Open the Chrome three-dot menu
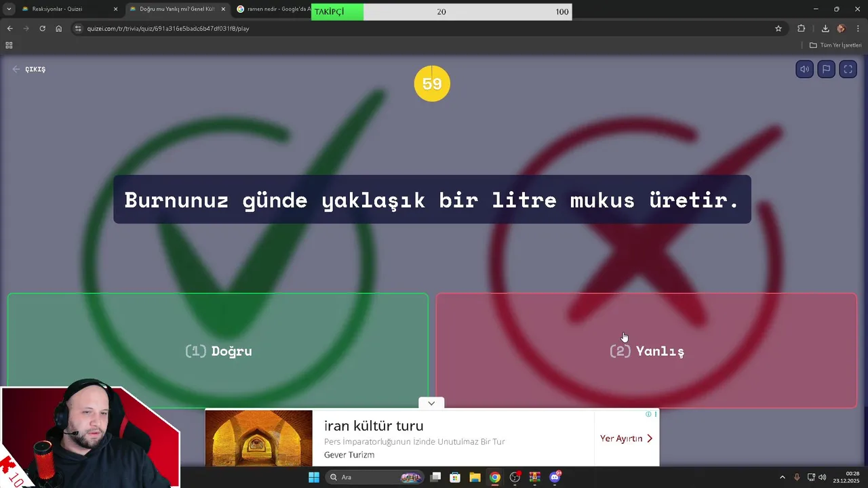The width and height of the screenshot is (868, 488). point(858,28)
